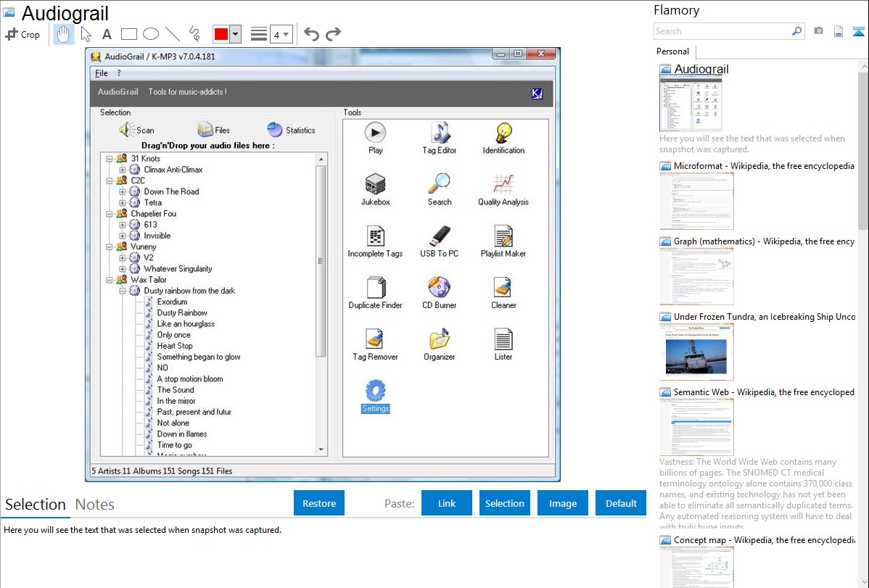This screenshot has height=588, width=869.
Task: Collapse the 31 Knots artist node
Action: [x=110, y=159]
